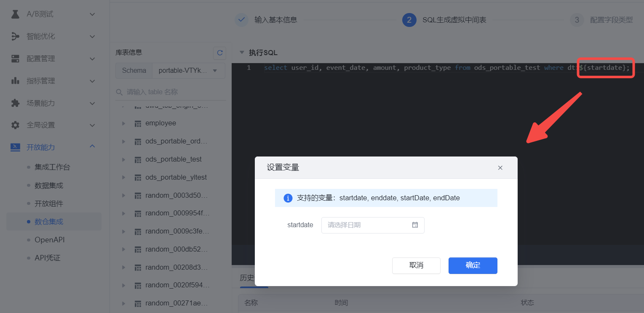The height and width of the screenshot is (313, 644).
Task: Click the 场景能力 puzzle icon
Action: point(16,103)
